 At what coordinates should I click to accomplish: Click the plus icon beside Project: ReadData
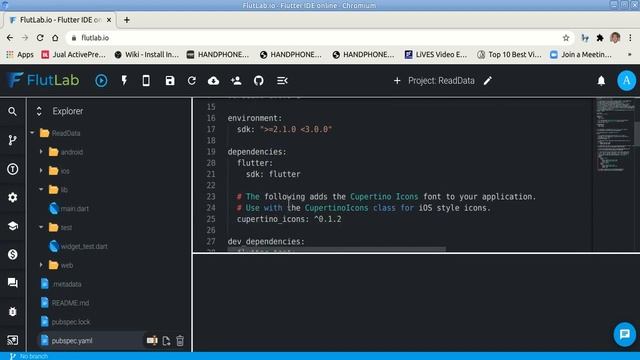click(x=397, y=81)
